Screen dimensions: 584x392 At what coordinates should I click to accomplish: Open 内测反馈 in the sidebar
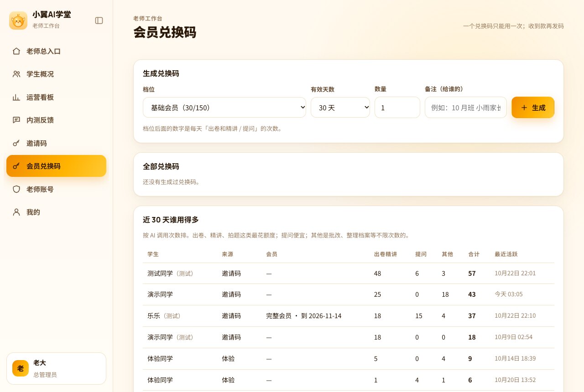tap(56, 120)
